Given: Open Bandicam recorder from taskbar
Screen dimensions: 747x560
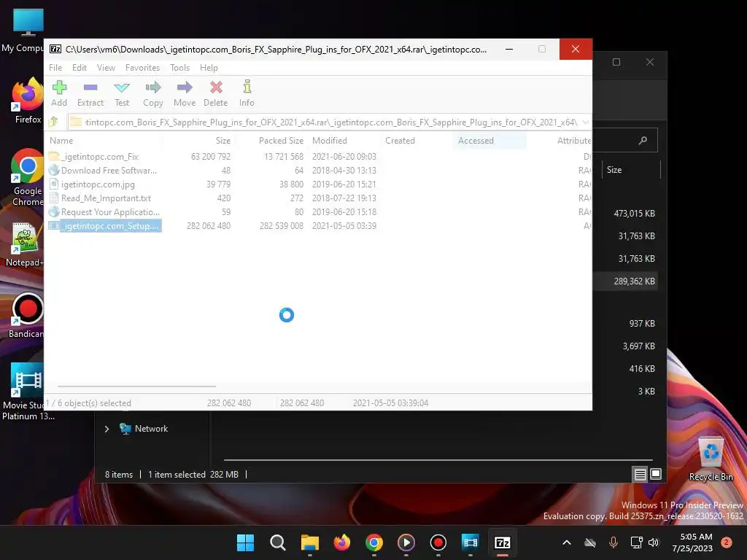Looking at the screenshot, I should coord(438,542).
